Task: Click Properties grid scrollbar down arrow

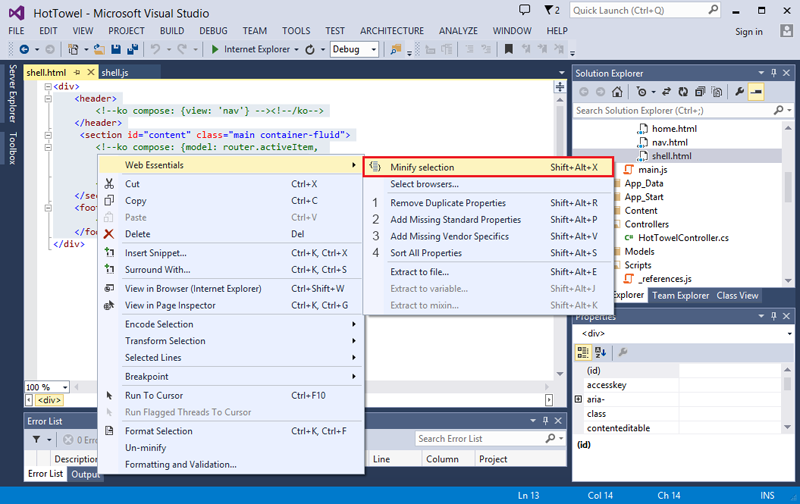Action: 788,427
